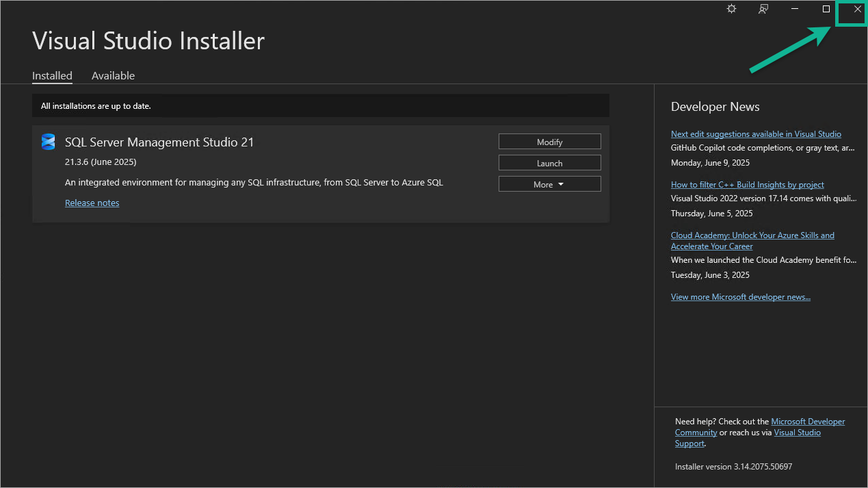Close the Visual Studio Installer window
The image size is (868, 488).
pos(857,9)
